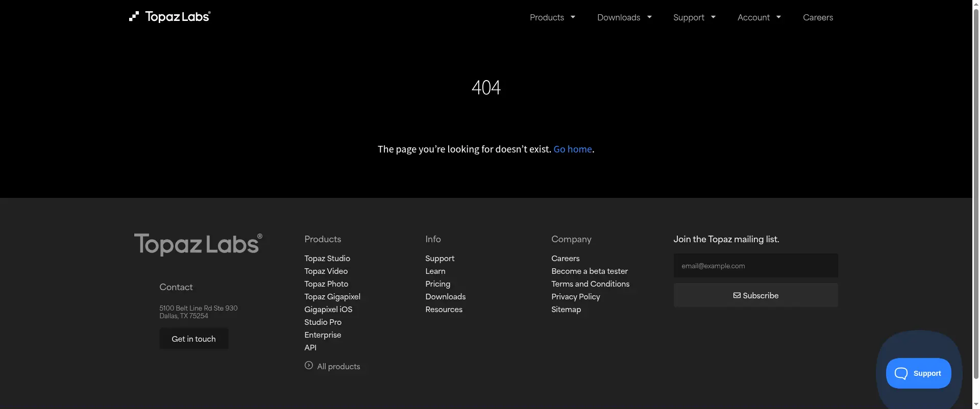This screenshot has width=980, height=409.
Task: Open the Support chat bubble widget
Action: [x=918, y=373]
